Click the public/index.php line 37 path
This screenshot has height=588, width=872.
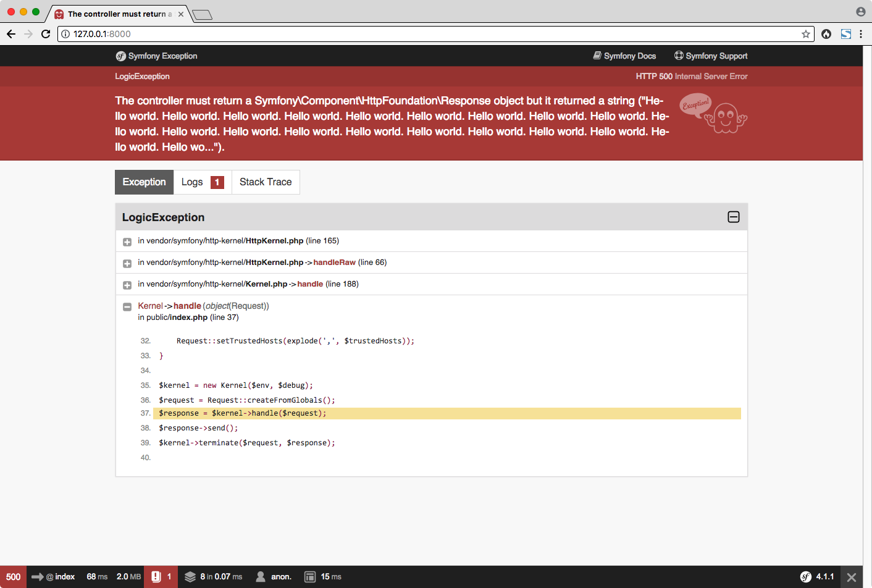[x=188, y=317]
